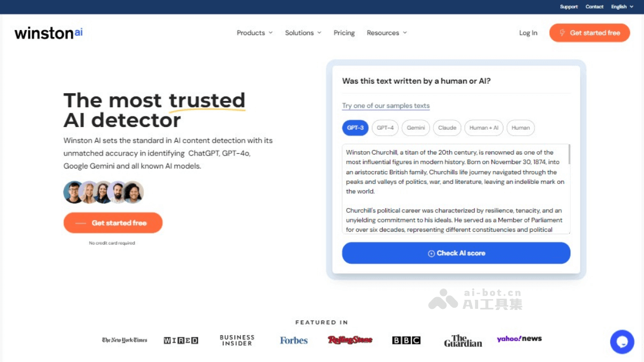
Task: Click the BBC logo
Action: [x=406, y=341]
